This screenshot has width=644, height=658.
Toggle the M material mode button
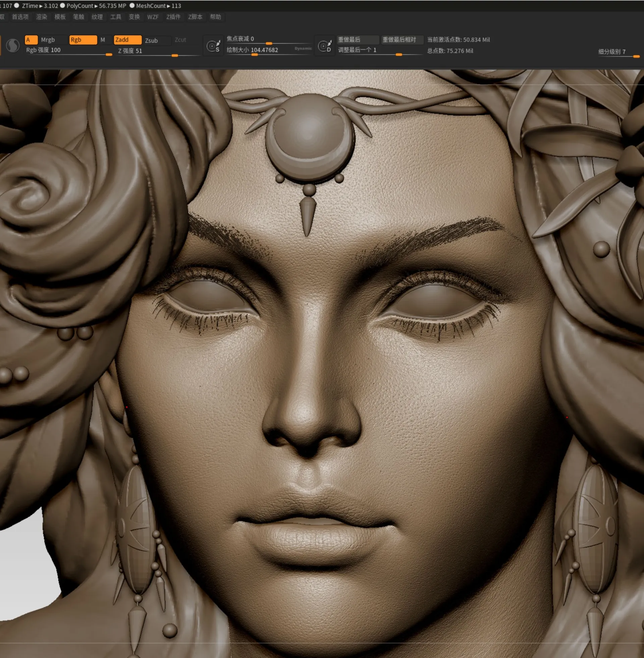(103, 40)
